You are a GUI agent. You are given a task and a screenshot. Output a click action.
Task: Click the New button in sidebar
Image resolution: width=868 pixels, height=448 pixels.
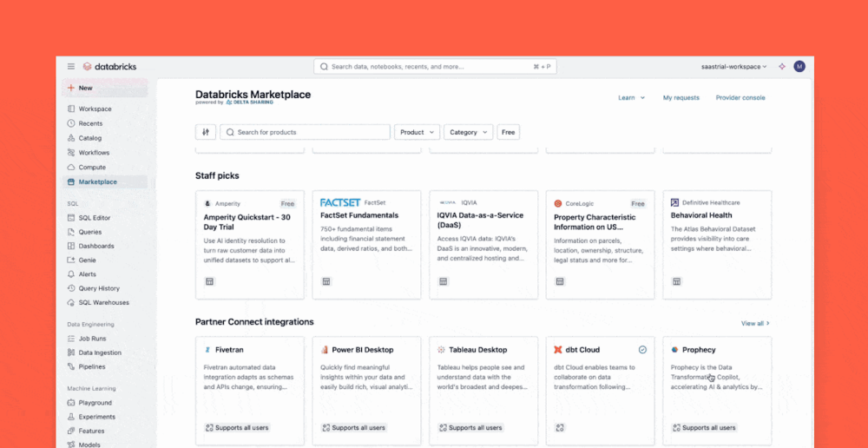(105, 88)
